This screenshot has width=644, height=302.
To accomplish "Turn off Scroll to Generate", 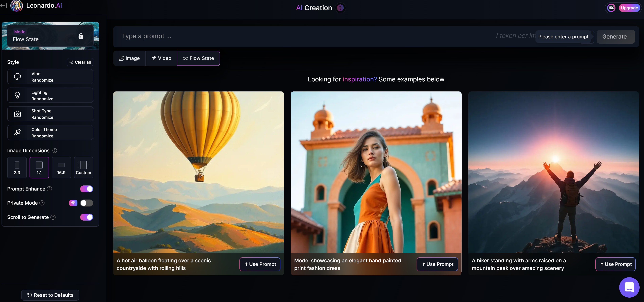I will [x=86, y=217].
